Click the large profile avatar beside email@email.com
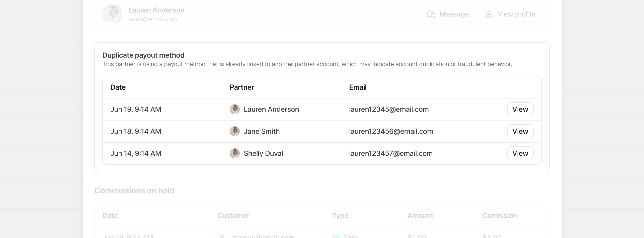The height and width of the screenshot is (238, 644). point(112,14)
